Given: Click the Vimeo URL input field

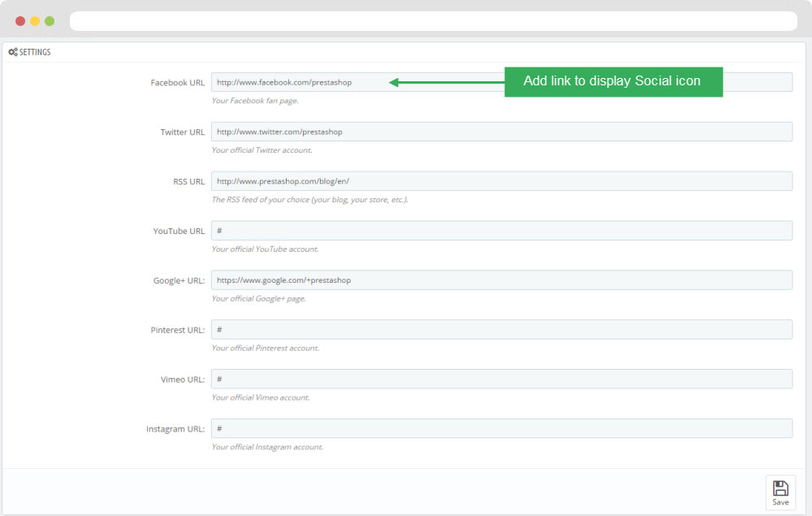Looking at the screenshot, I should tap(501, 379).
